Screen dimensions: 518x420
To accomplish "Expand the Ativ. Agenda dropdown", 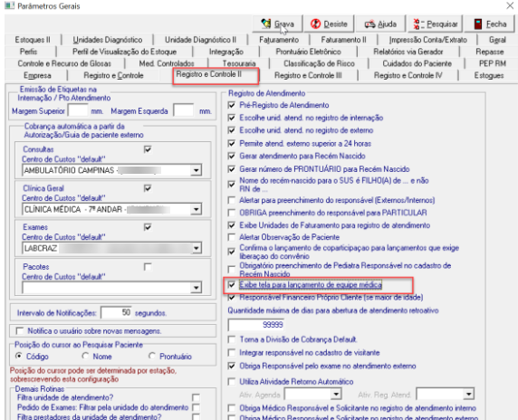I will pyautogui.click(x=336, y=395).
